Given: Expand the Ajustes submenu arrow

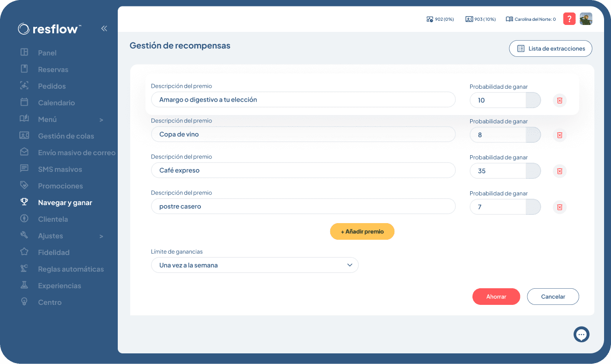Looking at the screenshot, I should pos(101,237).
